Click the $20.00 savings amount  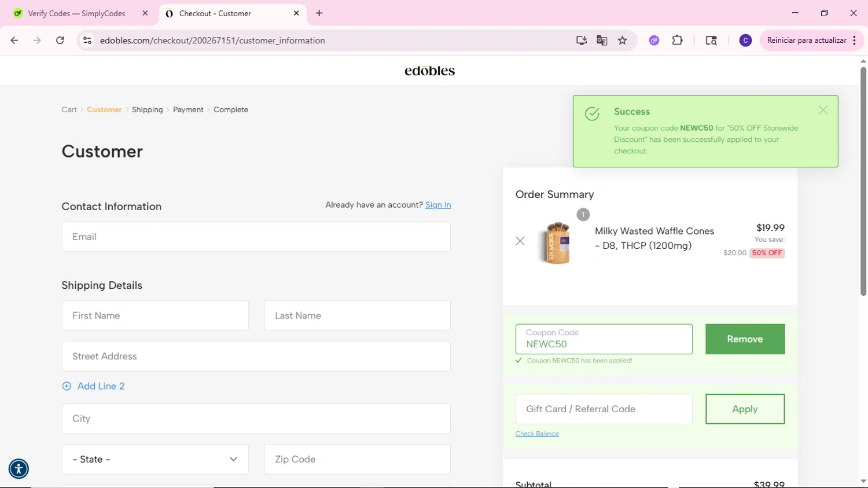coord(734,253)
